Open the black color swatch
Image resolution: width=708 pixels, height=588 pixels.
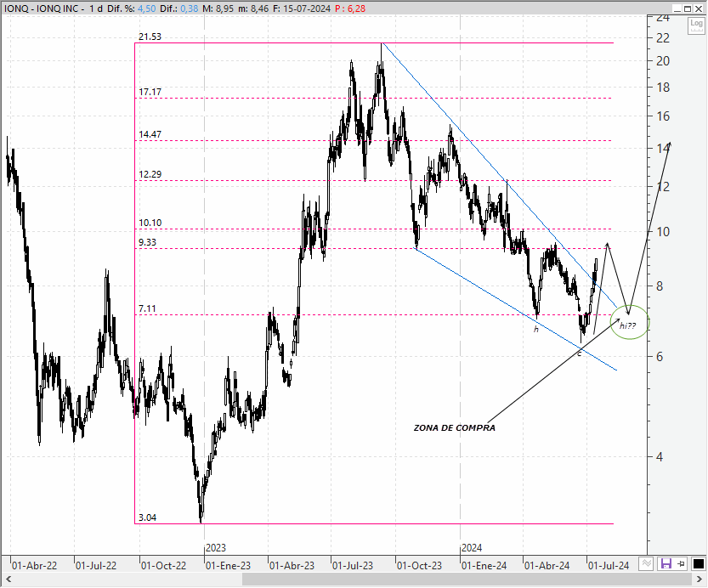(698, 563)
